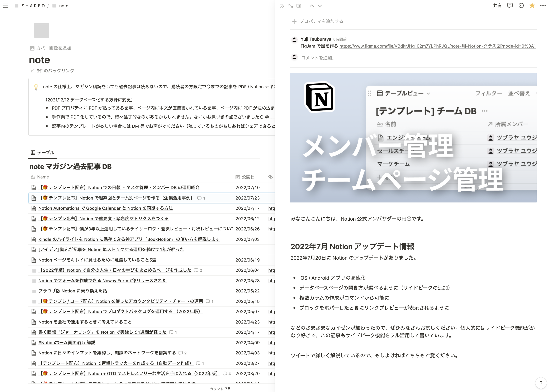The width and height of the screenshot is (550, 392).
Task: Open comment bubble on GTD でストレスフリー row
Action: coord(227,374)
